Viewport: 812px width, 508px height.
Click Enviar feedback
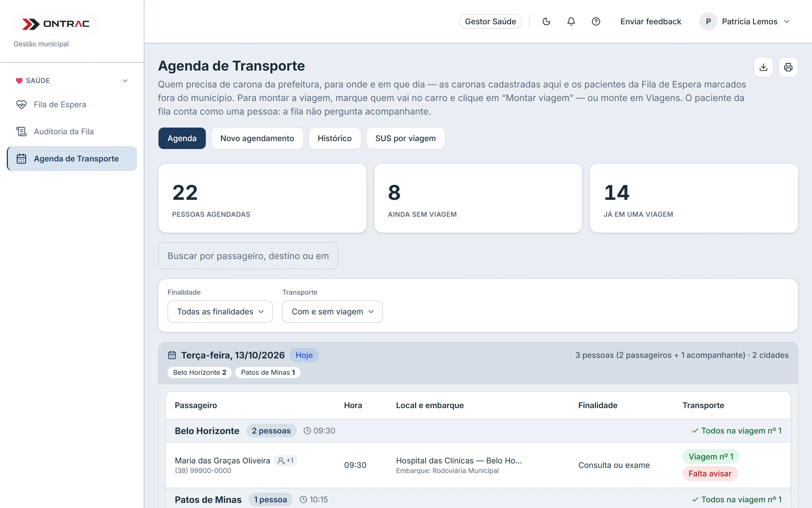pos(651,21)
